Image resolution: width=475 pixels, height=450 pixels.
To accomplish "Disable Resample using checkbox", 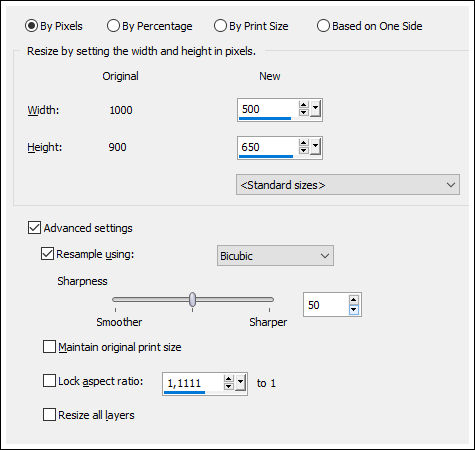I will 47,254.
